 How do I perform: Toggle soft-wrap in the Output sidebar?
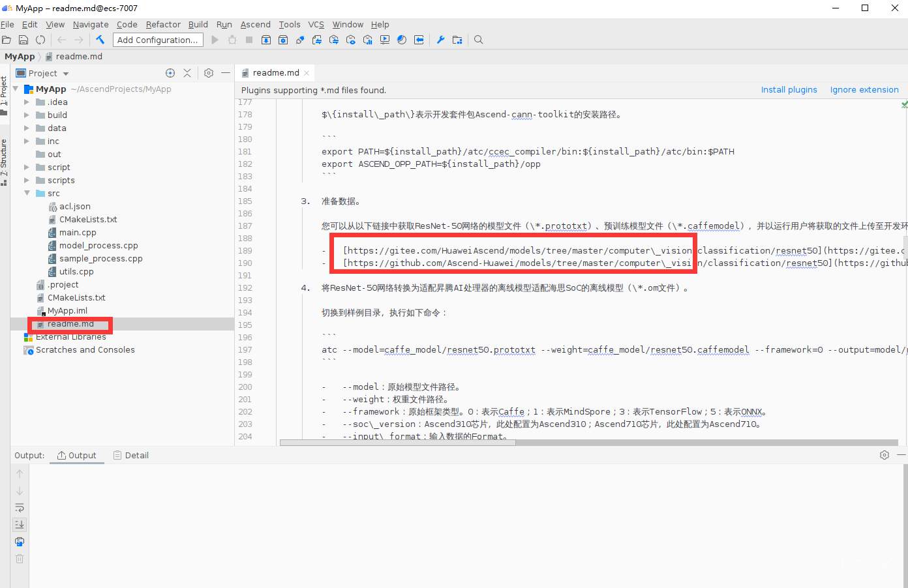point(20,508)
